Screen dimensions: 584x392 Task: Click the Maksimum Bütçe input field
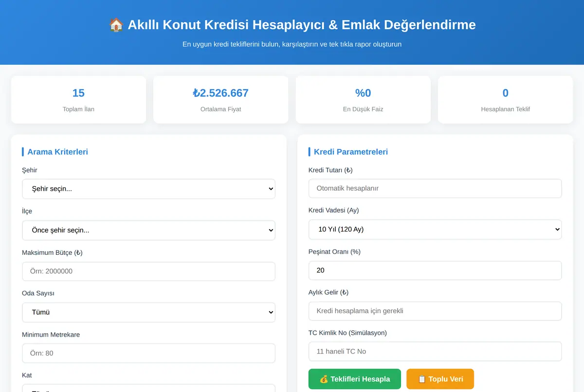(148, 271)
